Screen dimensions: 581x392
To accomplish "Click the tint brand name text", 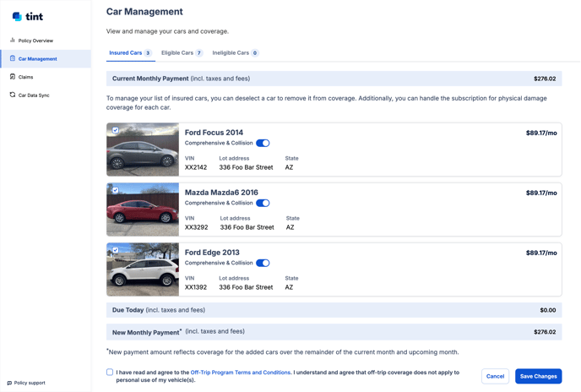I will 34,16.
